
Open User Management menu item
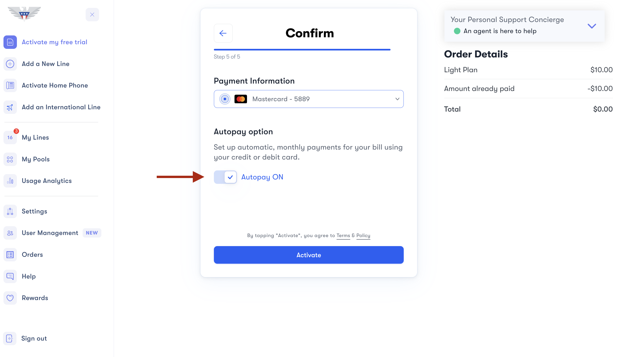tap(50, 233)
